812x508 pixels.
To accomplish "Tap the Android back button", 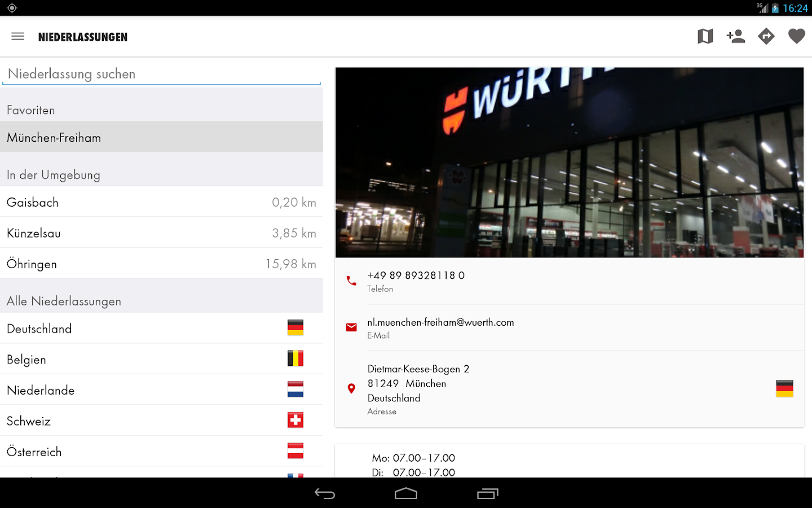I will pos(325,494).
